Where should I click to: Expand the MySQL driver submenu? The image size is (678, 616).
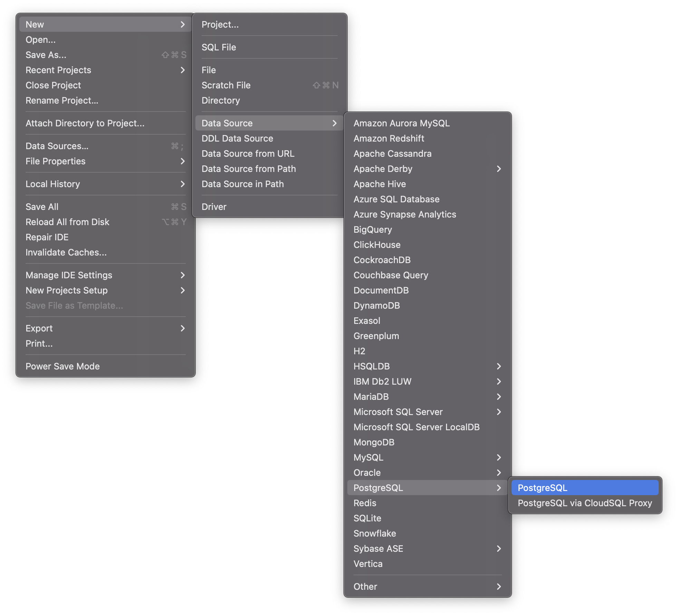click(x=498, y=457)
